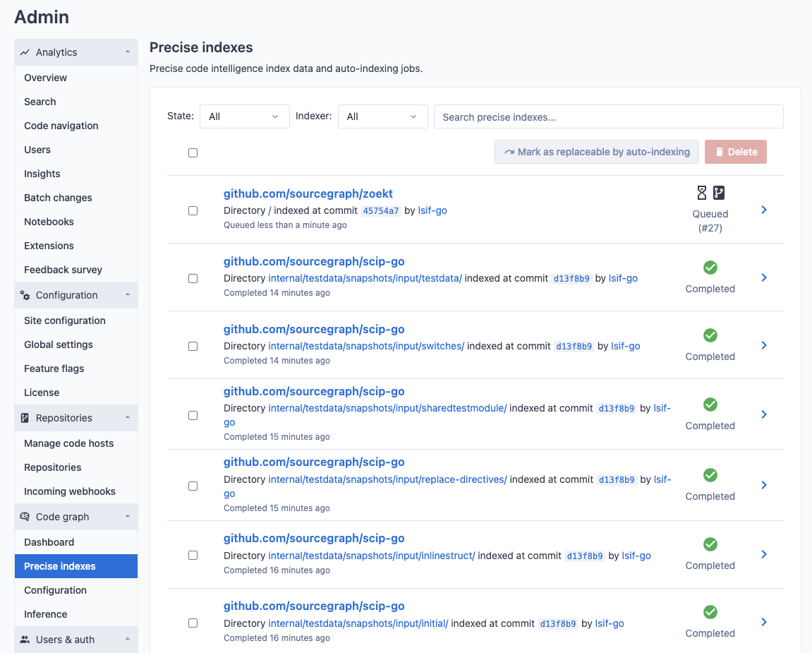Open zoekt index details via chevron
Image resolution: width=812 pixels, height=653 pixels.
(764, 210)
